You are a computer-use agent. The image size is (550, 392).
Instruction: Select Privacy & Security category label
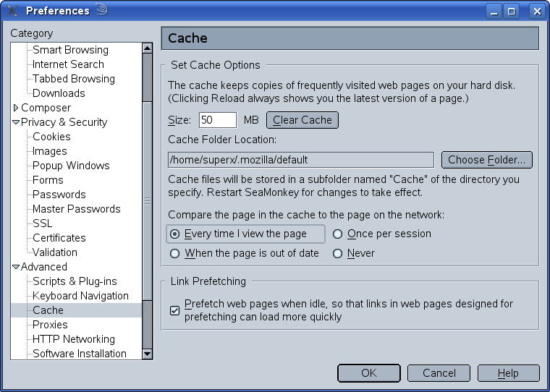[64, 122]
